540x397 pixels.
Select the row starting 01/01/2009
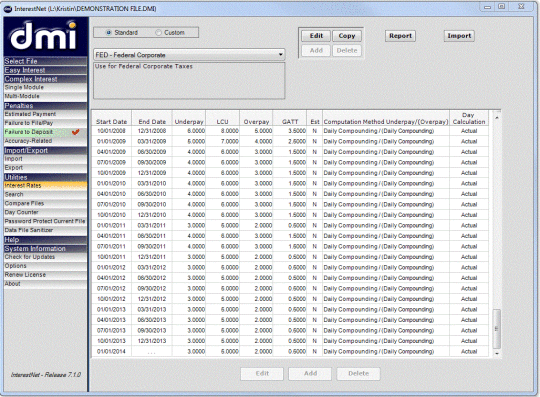(290, 142)
